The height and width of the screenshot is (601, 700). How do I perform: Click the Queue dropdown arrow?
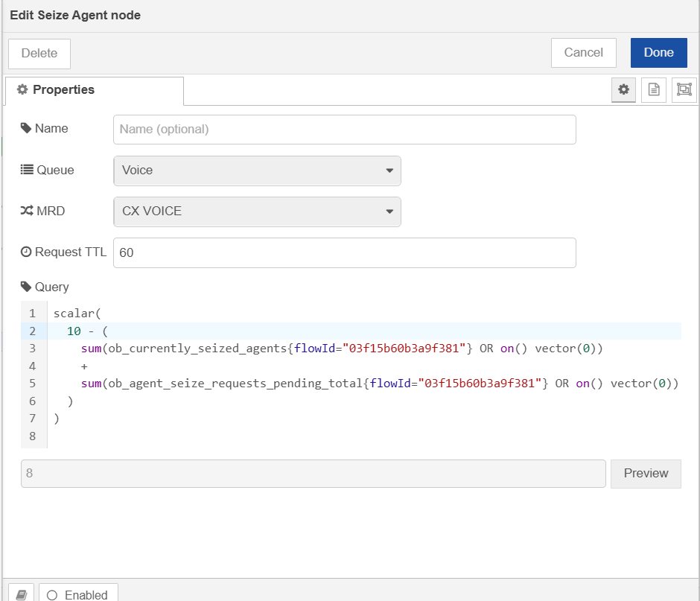pyautogui.click(x=389, y=171)
